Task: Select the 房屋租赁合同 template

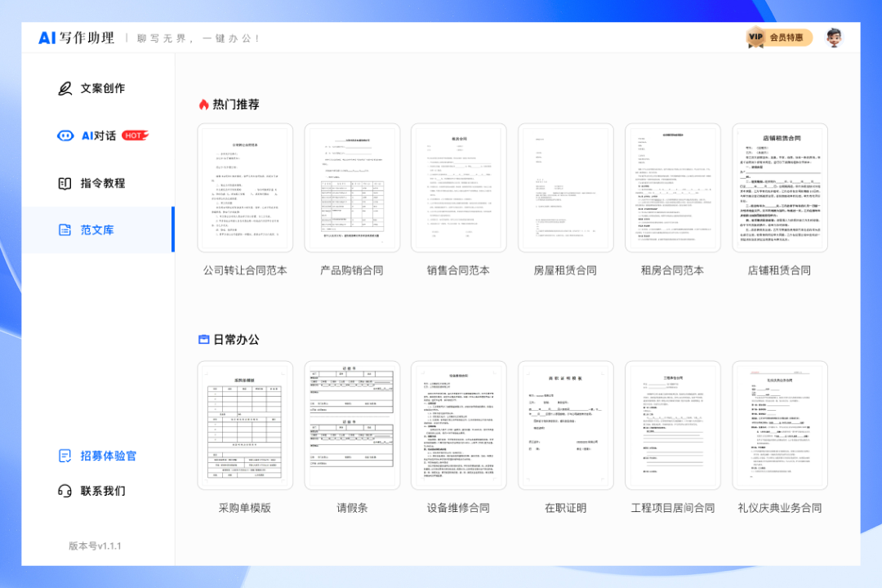Action: pyautogui.click(x=565, y=188)
